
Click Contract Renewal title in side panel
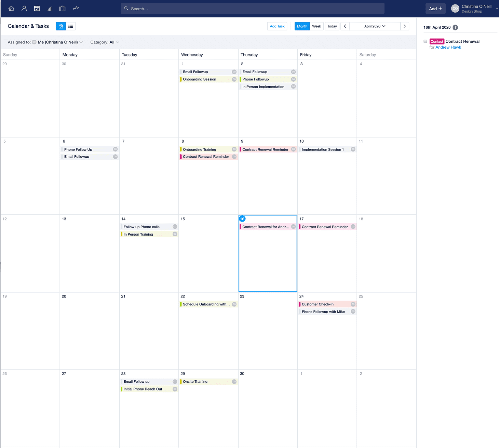[x=462, y=41]
